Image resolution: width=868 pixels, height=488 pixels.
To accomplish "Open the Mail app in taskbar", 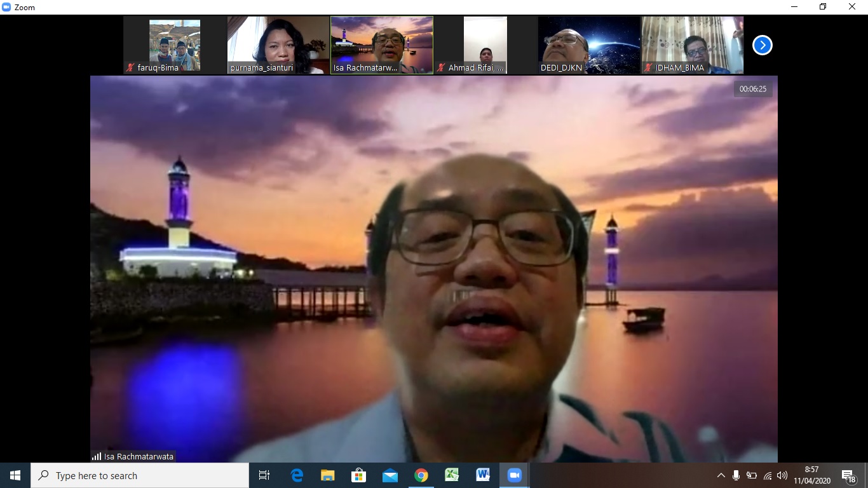I will [x=390, y=475].
